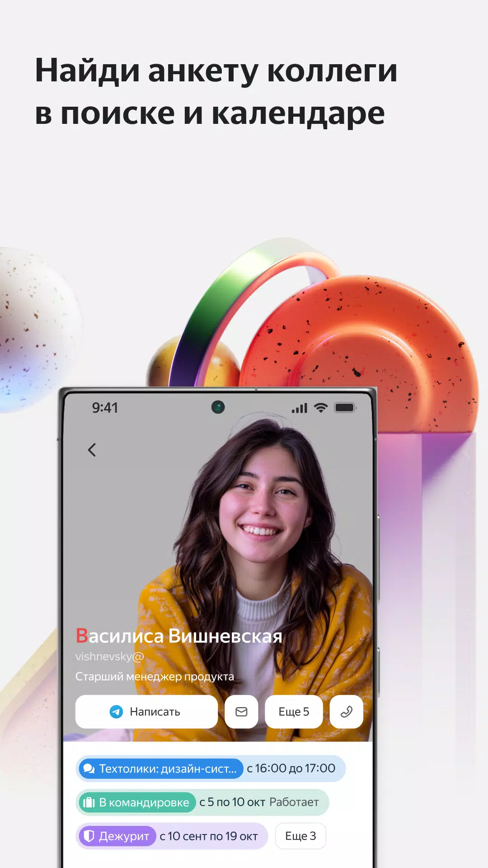Tap the name Василиса Вишневская
488x868 pixels.
tap(179, 636)
